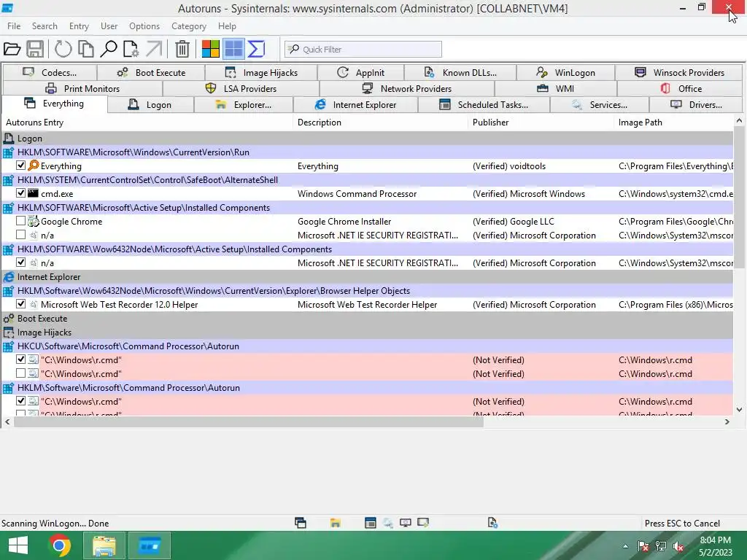Open the Windows Start button

pos(18,545)
